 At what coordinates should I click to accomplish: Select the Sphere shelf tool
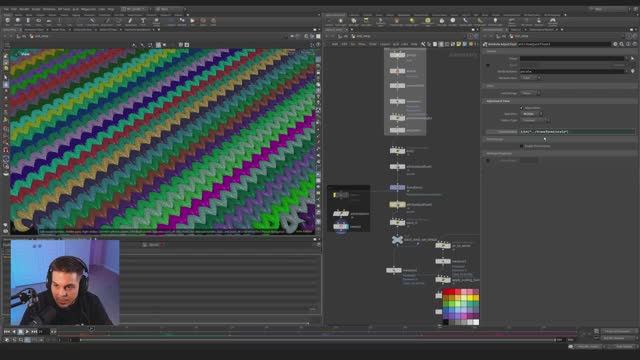(18, 21)
